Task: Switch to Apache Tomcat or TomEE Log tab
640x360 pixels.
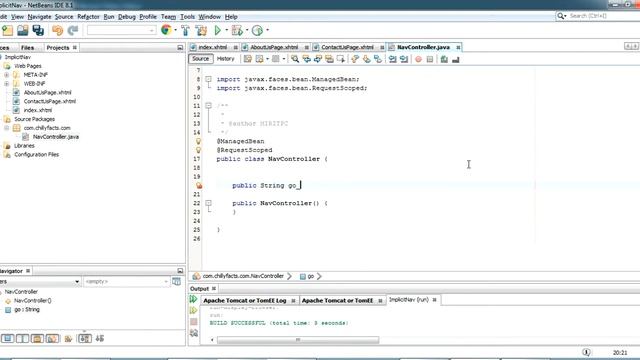Action: pyautogui.click(x=244, y=300)
